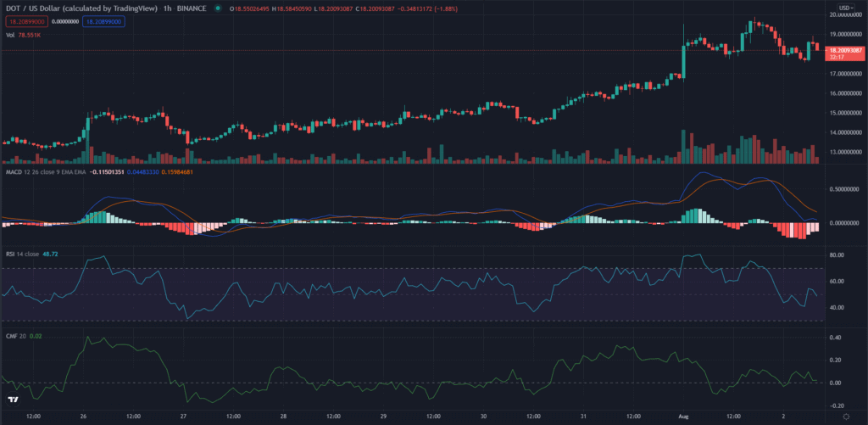The width and height of the screenshot is (868, 425).
Task: Click the Aug label on the time axis
Action: [682, 417]
